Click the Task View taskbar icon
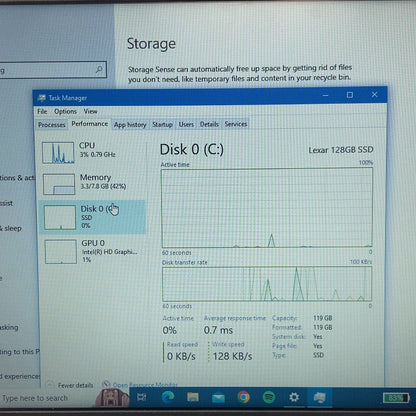This screenshot has height=416, width=416. [142, 397]
